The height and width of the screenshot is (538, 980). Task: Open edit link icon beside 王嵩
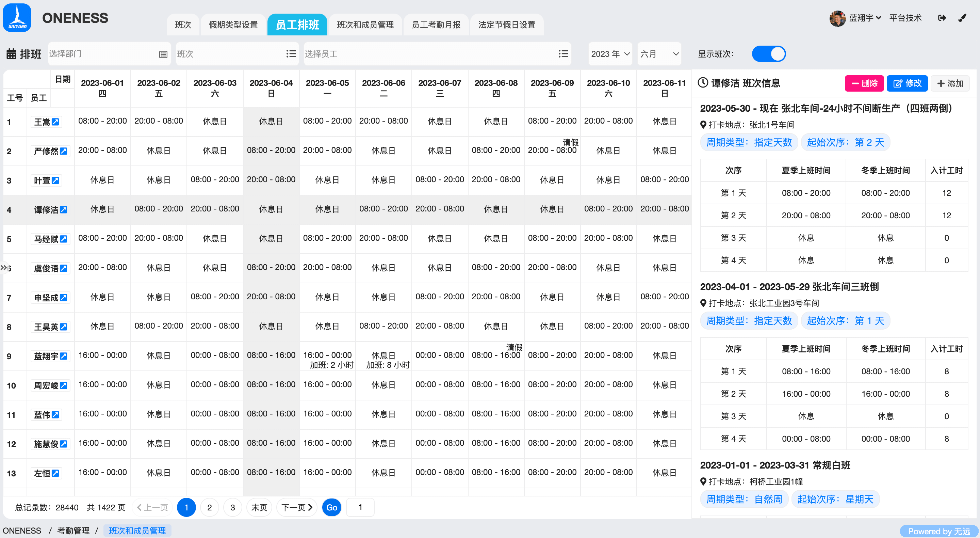point(55,122)
